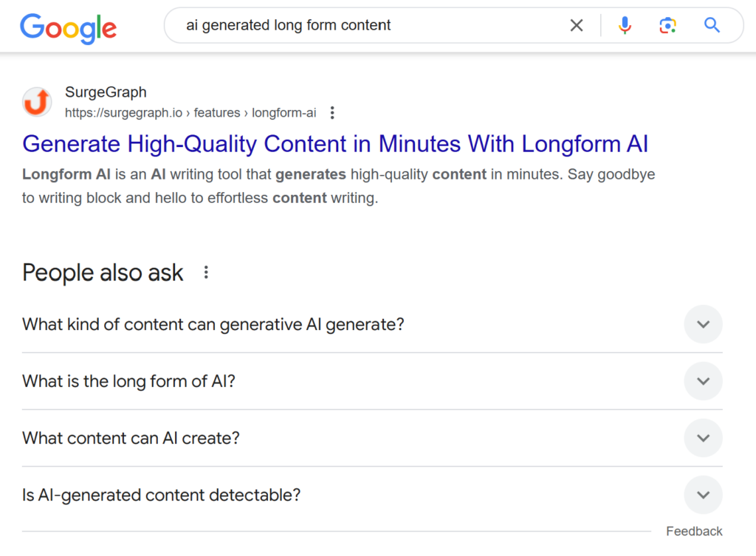Expand 'What content can AI create?'
This screenshot has width=756, height=556.
[702, 438]
